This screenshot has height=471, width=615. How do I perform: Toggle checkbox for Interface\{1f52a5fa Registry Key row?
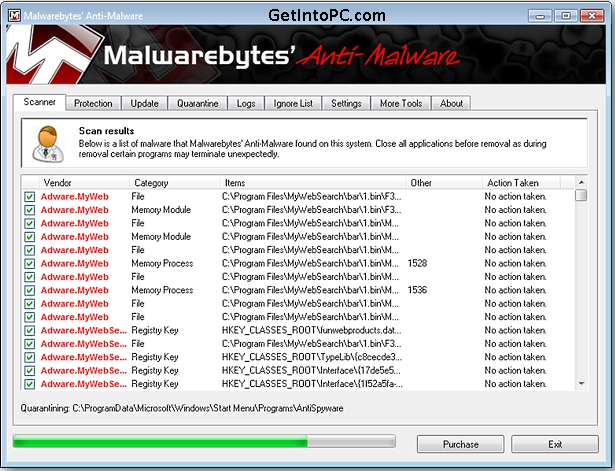29,384
